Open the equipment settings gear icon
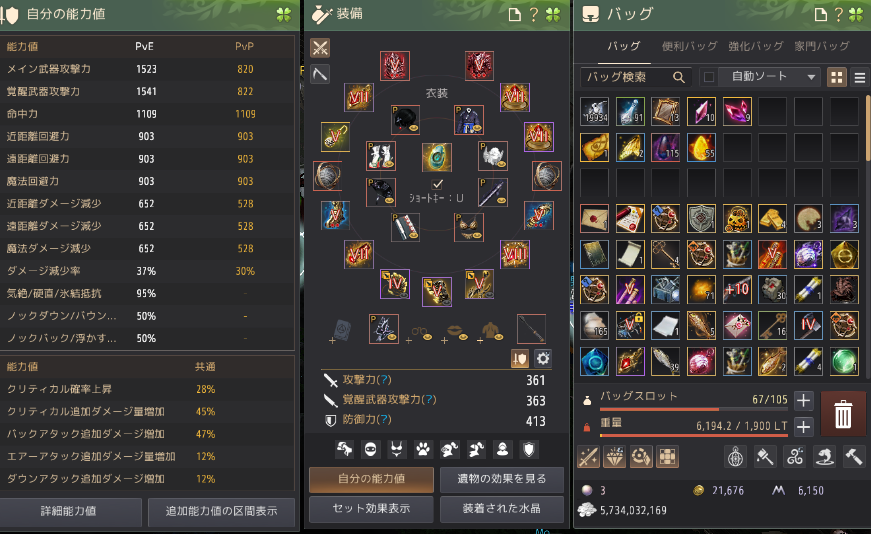The image size is (871, 534). pyautogui.click(x=543, y=358)
